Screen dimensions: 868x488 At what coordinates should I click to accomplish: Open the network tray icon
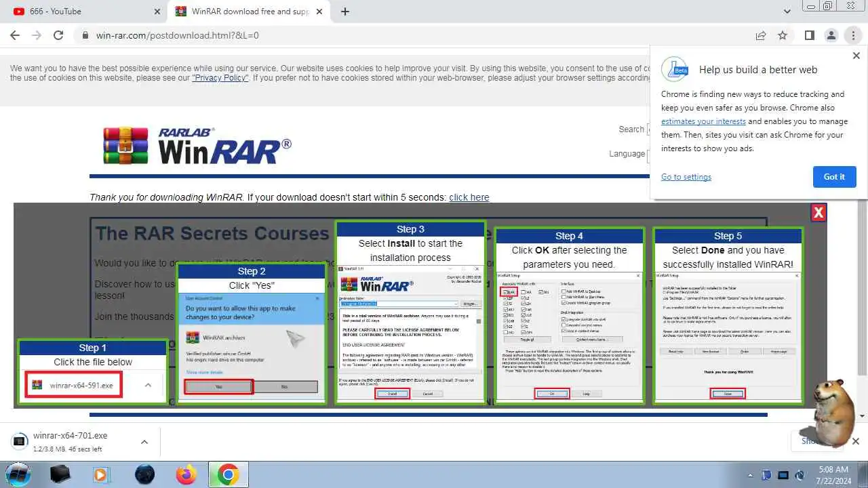[783, 475]
